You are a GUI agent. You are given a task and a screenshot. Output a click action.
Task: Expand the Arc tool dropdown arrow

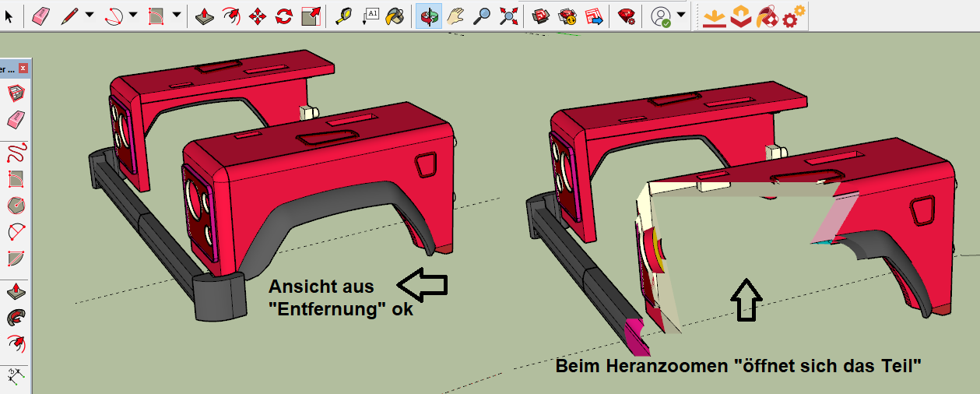tap(133, 16)
